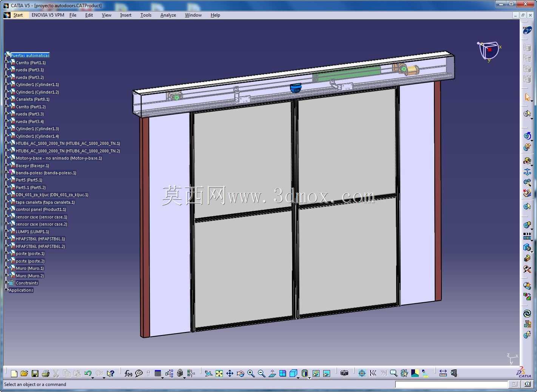Screen dimensions: 537x392
Task: Open the Design Table icon
Action: [158, 374]
